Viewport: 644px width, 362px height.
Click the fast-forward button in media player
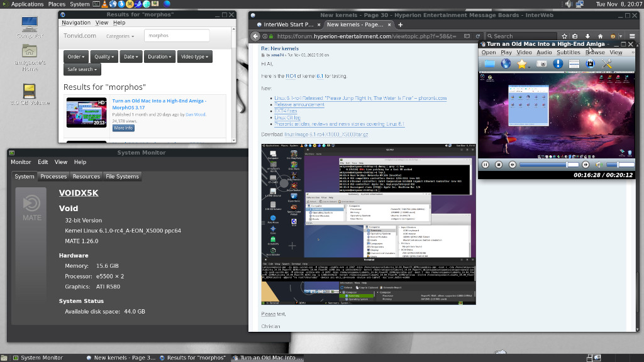tap(586, 165)
